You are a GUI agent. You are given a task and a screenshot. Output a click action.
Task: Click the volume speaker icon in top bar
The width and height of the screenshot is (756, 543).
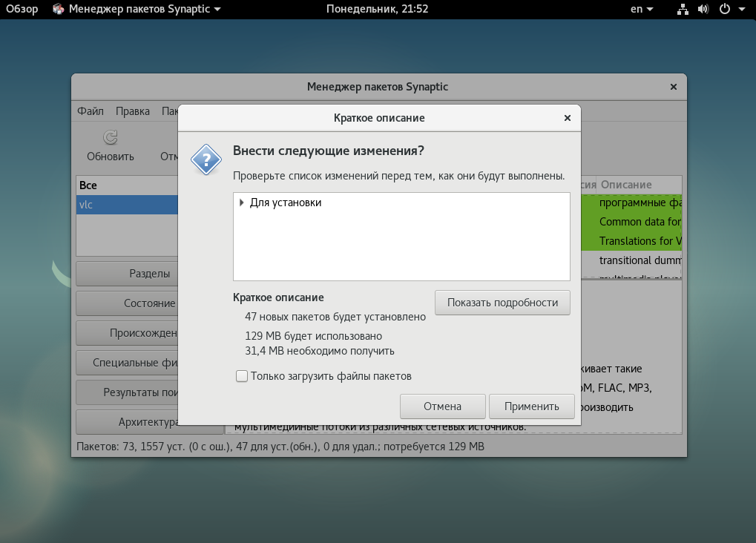(x=703, y=9)
